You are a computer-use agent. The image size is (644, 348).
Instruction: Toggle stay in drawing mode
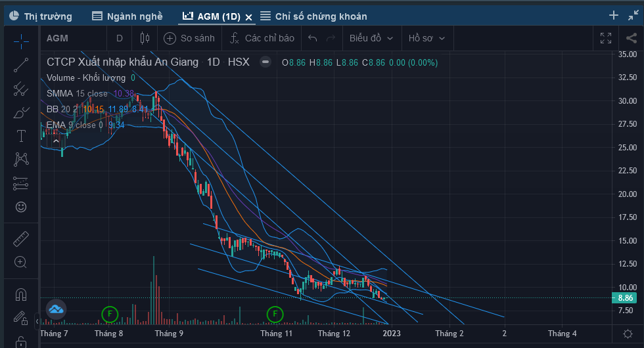pos(21,318)
